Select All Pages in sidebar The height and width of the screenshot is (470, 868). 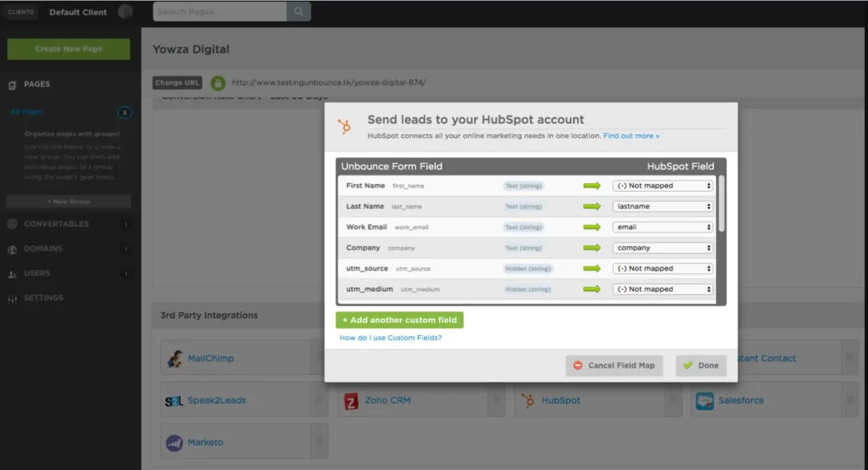click(x=26, y=112)
